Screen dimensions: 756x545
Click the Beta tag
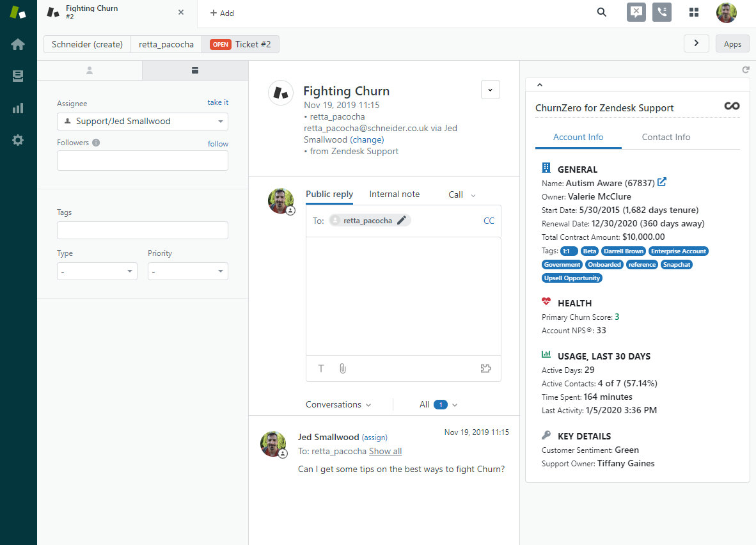click(x=589, y=251)
